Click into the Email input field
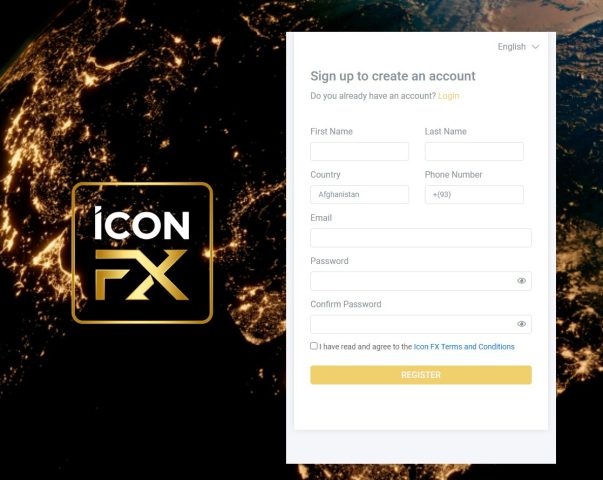The image size is (603, 480). [x=421, y=238]
